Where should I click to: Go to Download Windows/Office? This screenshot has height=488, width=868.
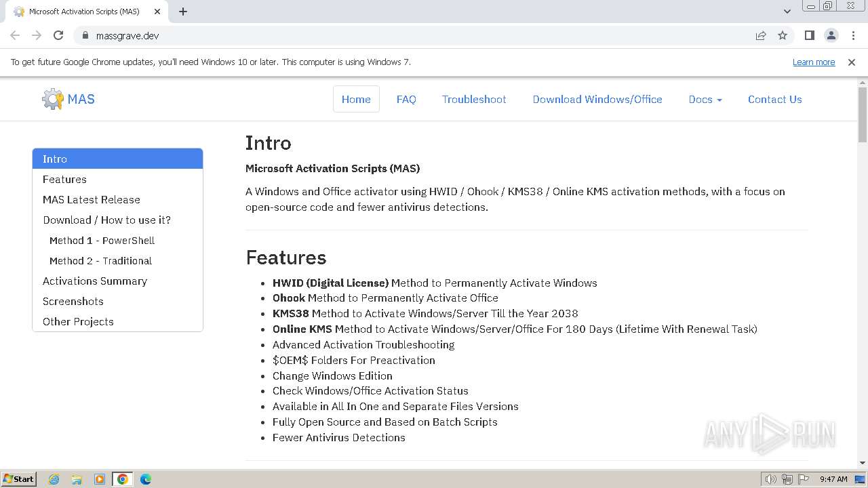[x=597, y=99]
